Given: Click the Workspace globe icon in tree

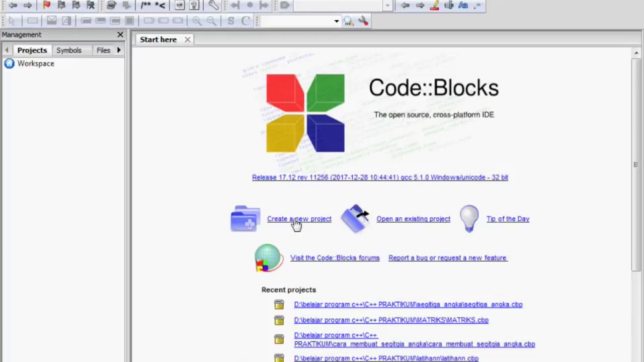Looking at the screenshot, I should tap(9, 63).
